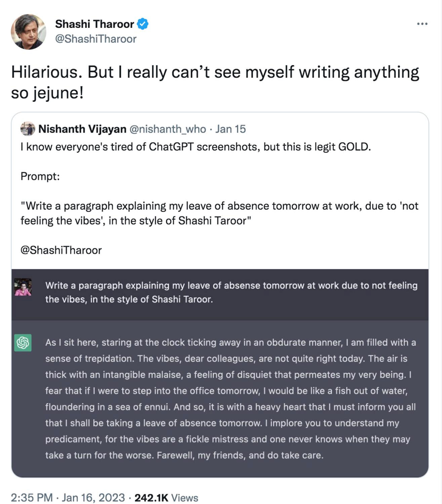This screenshot has height=504, width=442.
Task: Click the user's prompt message in ChatGPT screenshot
Action: [231, 292]
